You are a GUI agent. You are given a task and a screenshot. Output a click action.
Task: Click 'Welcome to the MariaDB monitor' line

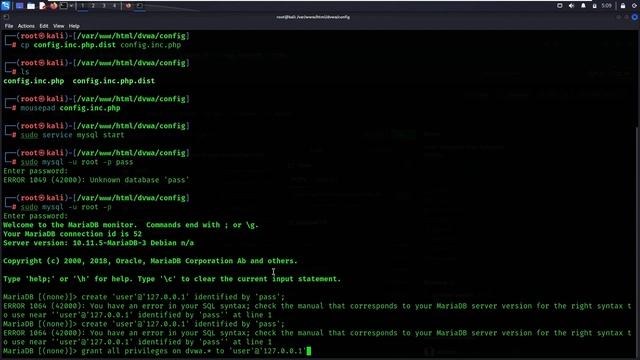131,225
